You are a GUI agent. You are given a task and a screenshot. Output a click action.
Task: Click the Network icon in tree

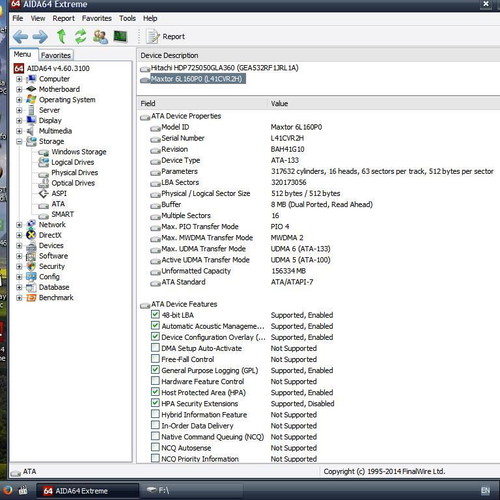31,224
